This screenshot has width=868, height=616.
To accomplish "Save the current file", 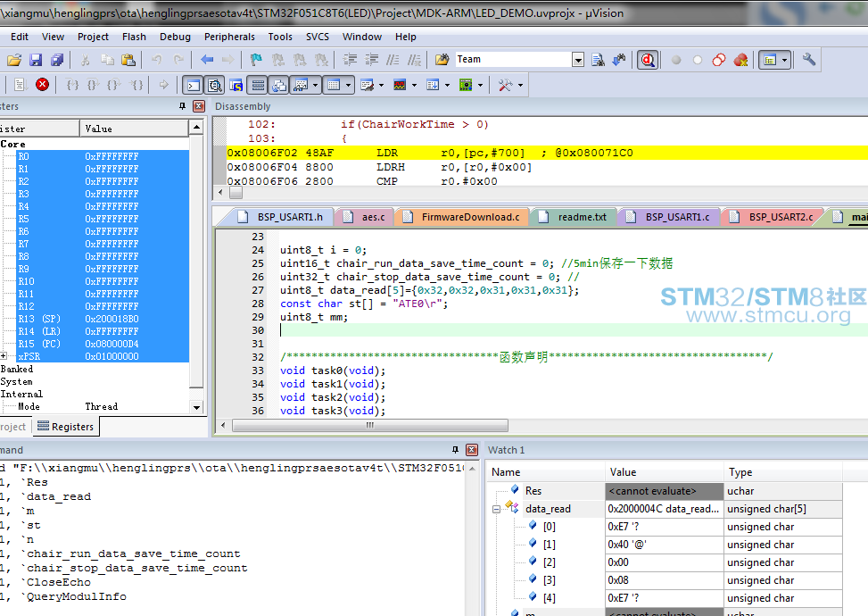I will [36, 60].
